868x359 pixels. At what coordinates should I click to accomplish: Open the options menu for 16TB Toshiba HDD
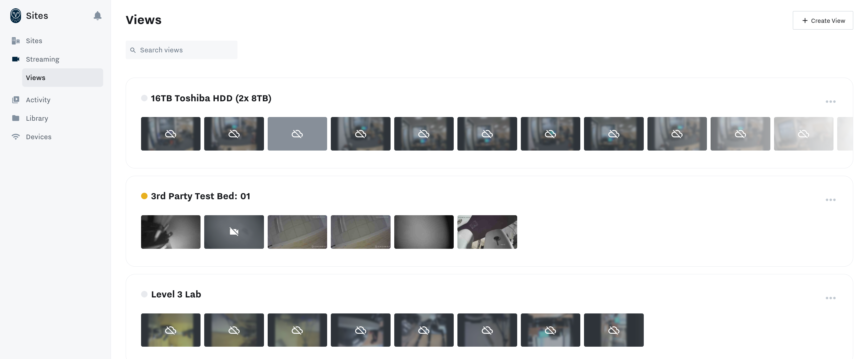point(830,102)
